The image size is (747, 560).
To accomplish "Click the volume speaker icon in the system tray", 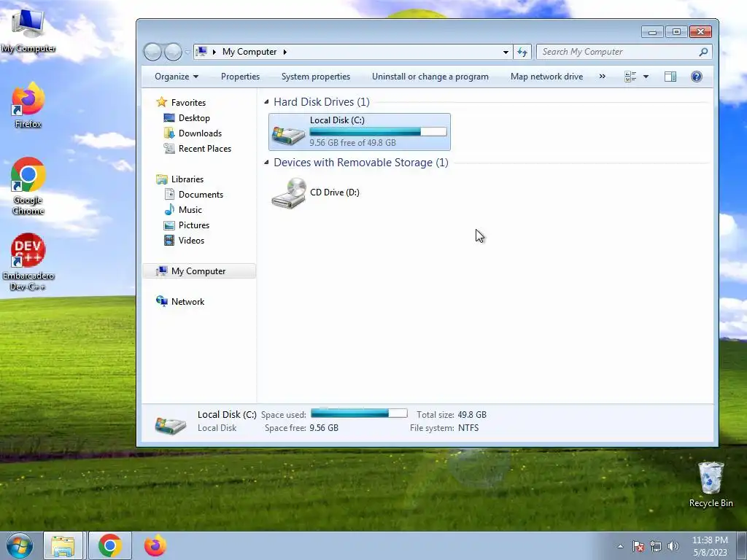I will (x=673, y=546).
